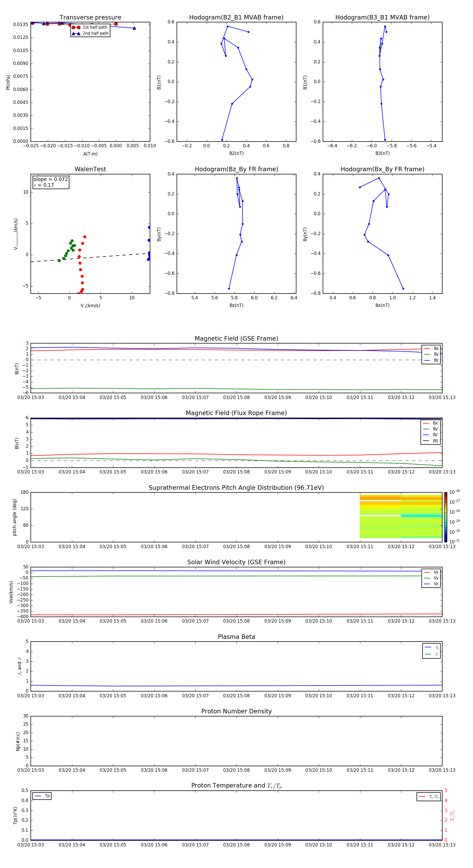Screen dimensions: 473x868
Task: Click the "Hodogram(Bx_By FR frame)" title
Action: tap(382, 169)
